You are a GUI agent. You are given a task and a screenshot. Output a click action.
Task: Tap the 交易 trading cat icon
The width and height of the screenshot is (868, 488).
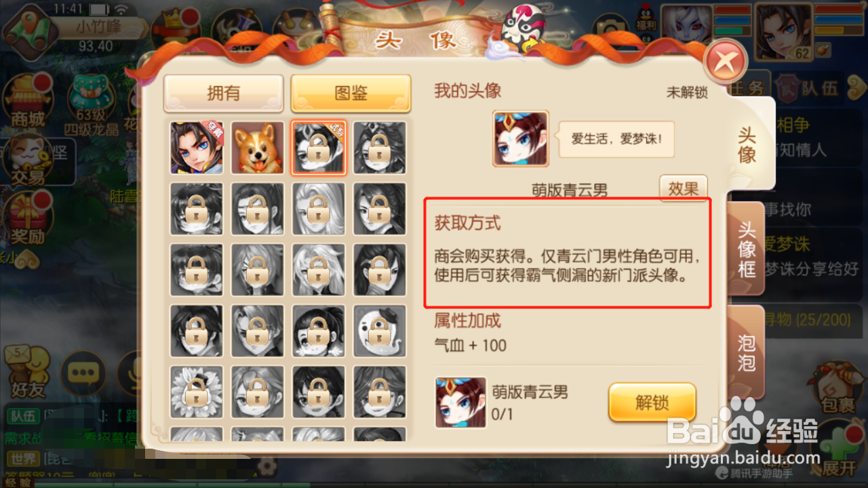tap(27, 161)
